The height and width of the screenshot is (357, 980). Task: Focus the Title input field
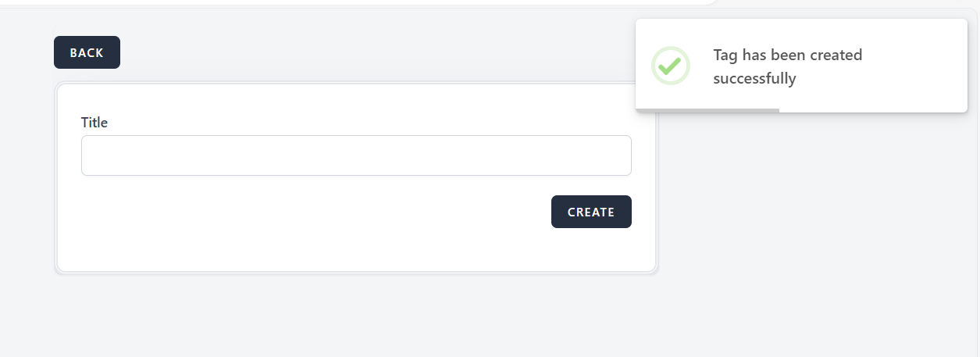click(x=356, y=155)
